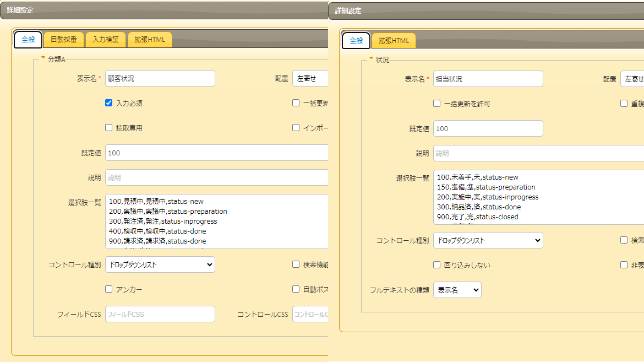Viewport: 644px width, 362px height.
Task: Click the 表示名 field containing 担当状況
Action: [x=488, y=79]
